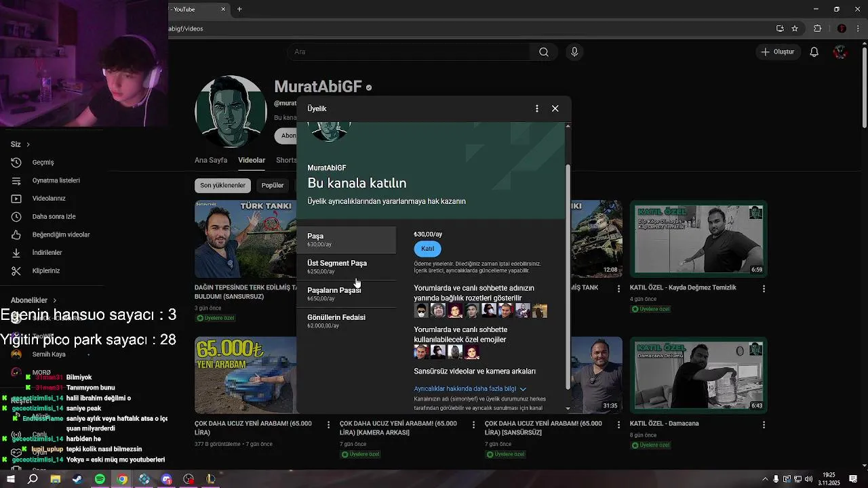Select the Üst Segment Paşa tier
Screen dimensions: 868x488
pos(346,267)
